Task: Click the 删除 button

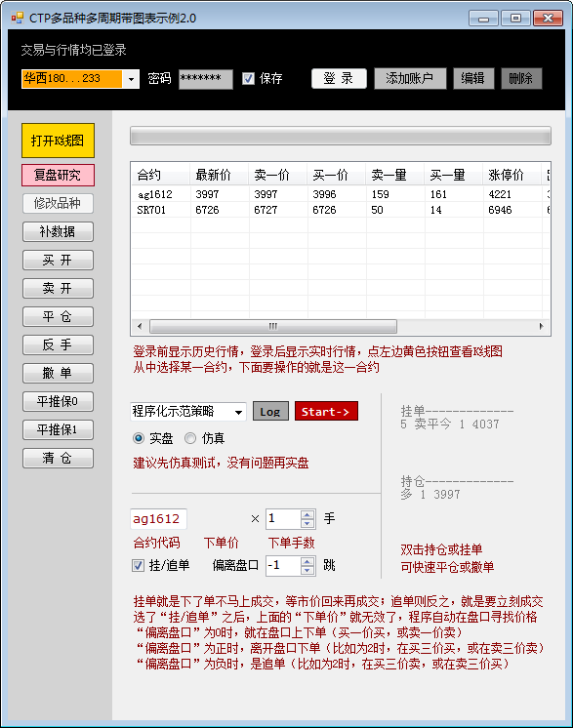Action: click(521, 78)
